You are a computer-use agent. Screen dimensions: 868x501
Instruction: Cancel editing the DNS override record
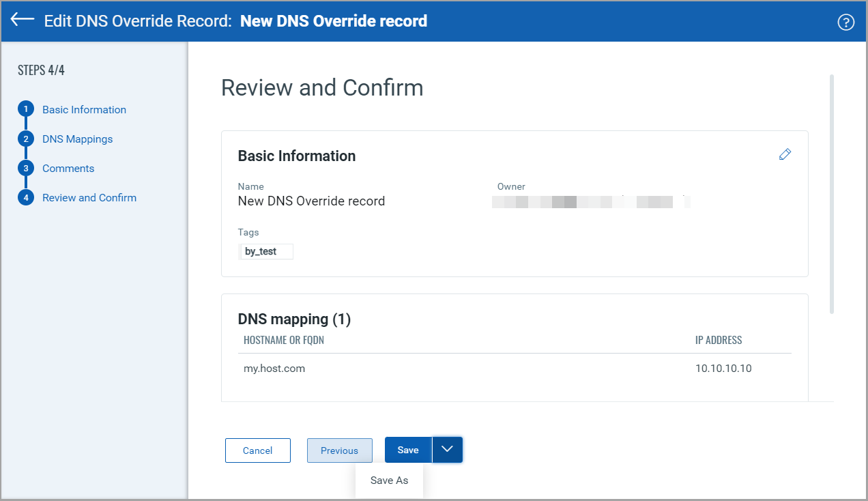pyautogui.click(x=257, y=450)
